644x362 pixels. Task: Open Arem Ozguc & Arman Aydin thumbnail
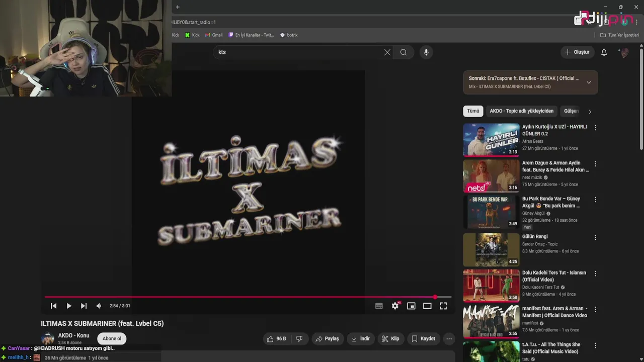click(x=491, y=176)
